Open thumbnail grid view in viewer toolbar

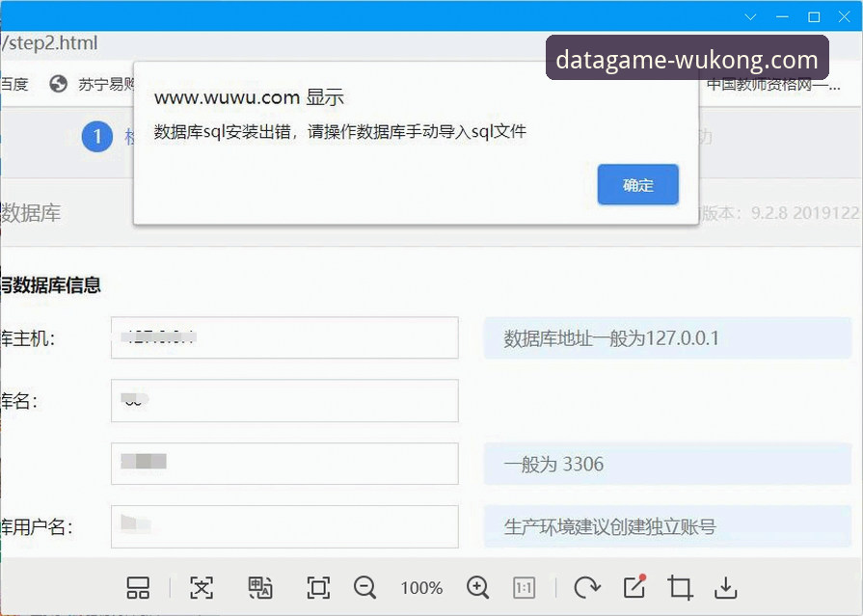click(x=138, y=588)
